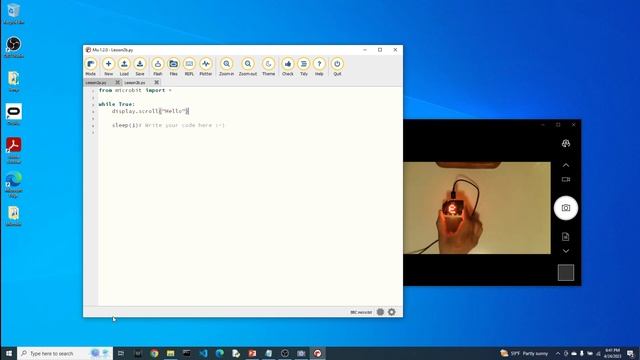
Task: Open the REPL panel
Action: [189, 67]
